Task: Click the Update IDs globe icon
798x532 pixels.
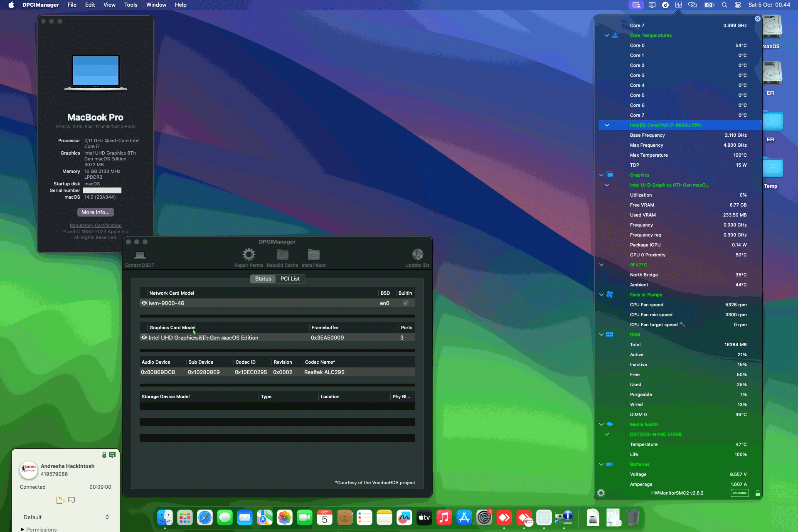Action: point(417,254)
